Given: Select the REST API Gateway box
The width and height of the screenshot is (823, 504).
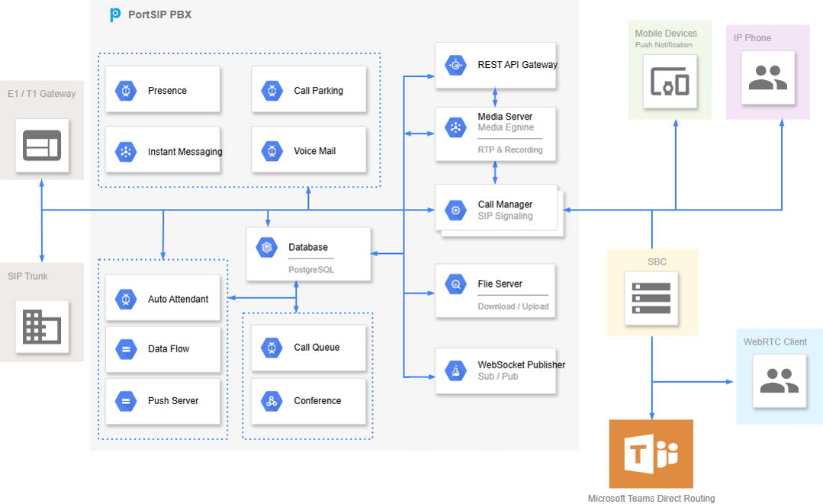Looking at the screenshot, I should coord(495,65).
